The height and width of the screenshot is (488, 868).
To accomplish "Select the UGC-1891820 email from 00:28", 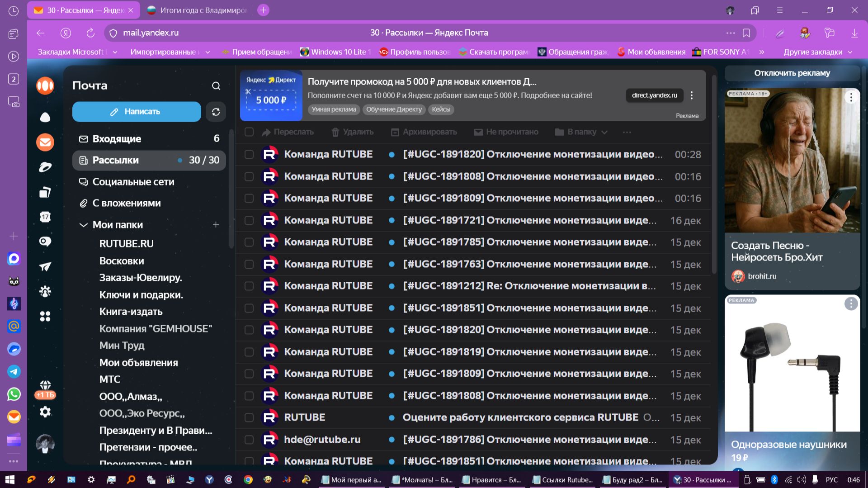I will point(249,154).
